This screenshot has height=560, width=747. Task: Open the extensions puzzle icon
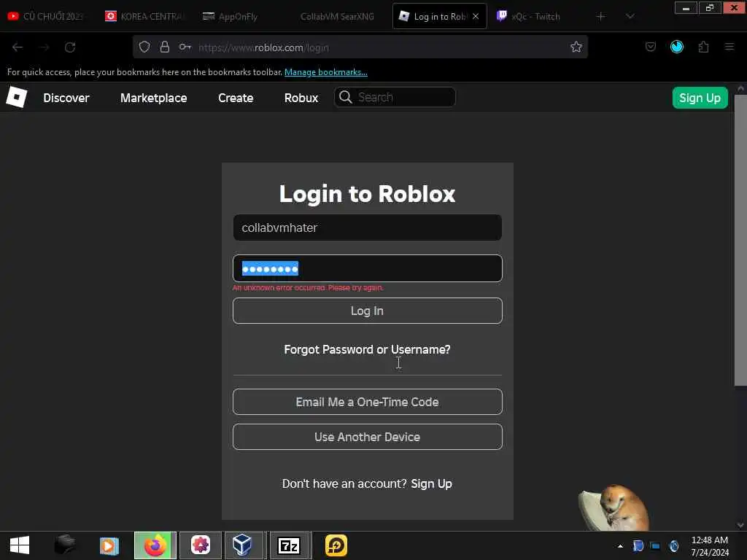click(703, 47)
